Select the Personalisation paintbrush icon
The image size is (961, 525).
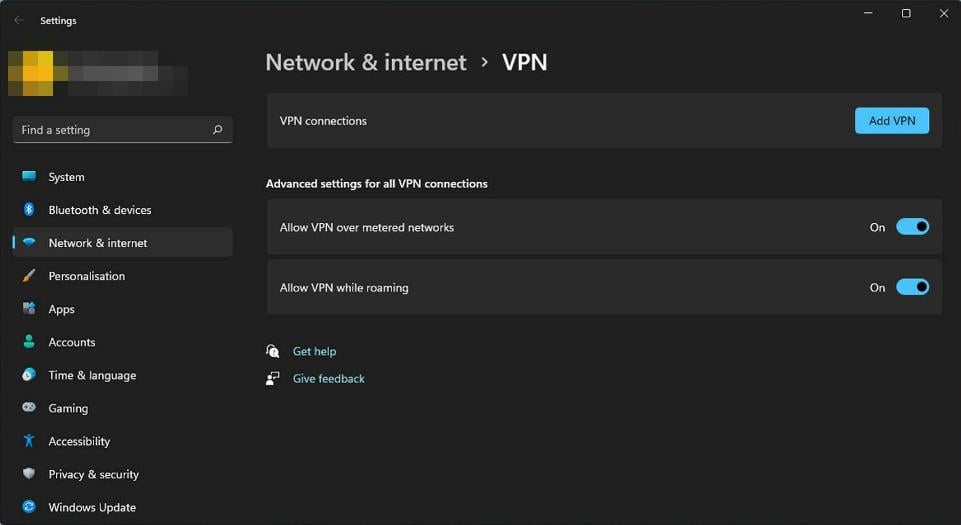29,276
